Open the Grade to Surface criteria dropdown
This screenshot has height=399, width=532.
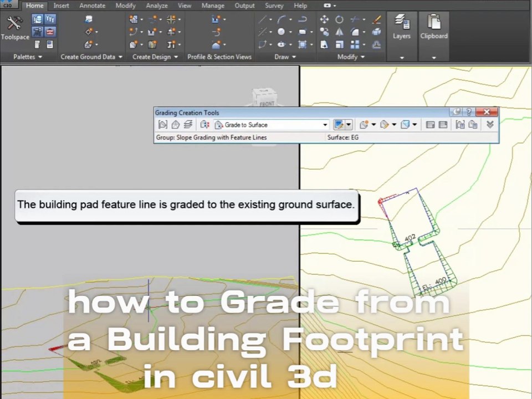[x=325, y=125]
